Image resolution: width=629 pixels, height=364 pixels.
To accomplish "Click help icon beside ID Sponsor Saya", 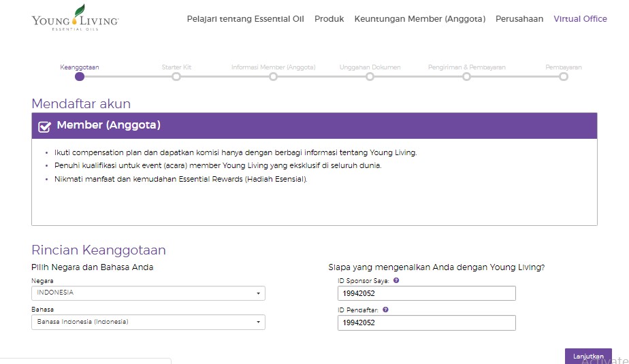I will click(396, 280).
